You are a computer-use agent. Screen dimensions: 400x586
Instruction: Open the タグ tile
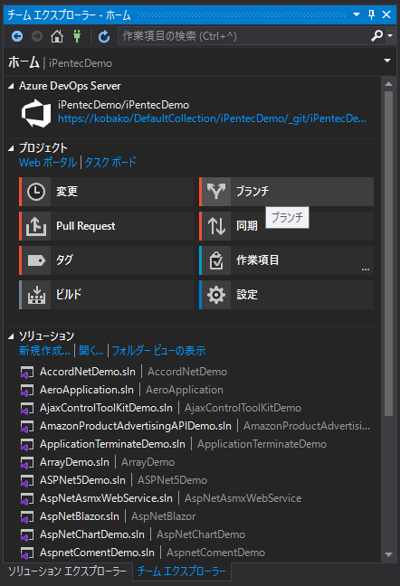click(106, 260)
